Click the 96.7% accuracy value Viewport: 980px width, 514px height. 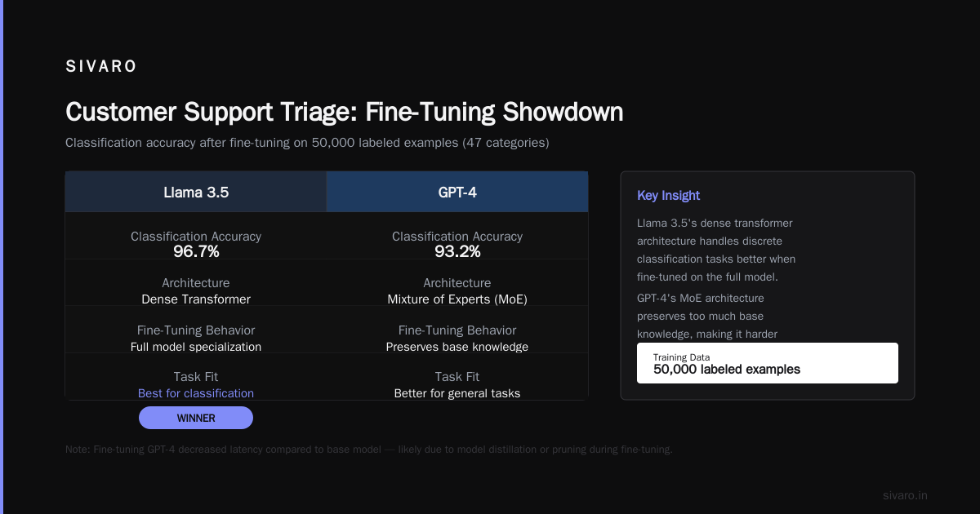pyautogui.click(x=196, y=252)
